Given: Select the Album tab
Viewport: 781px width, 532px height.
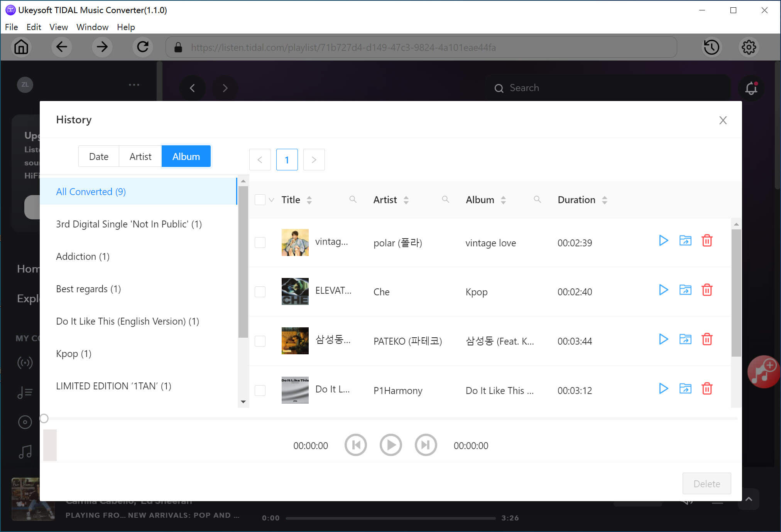Looking at the screenshot, I should tap(186, 157).
